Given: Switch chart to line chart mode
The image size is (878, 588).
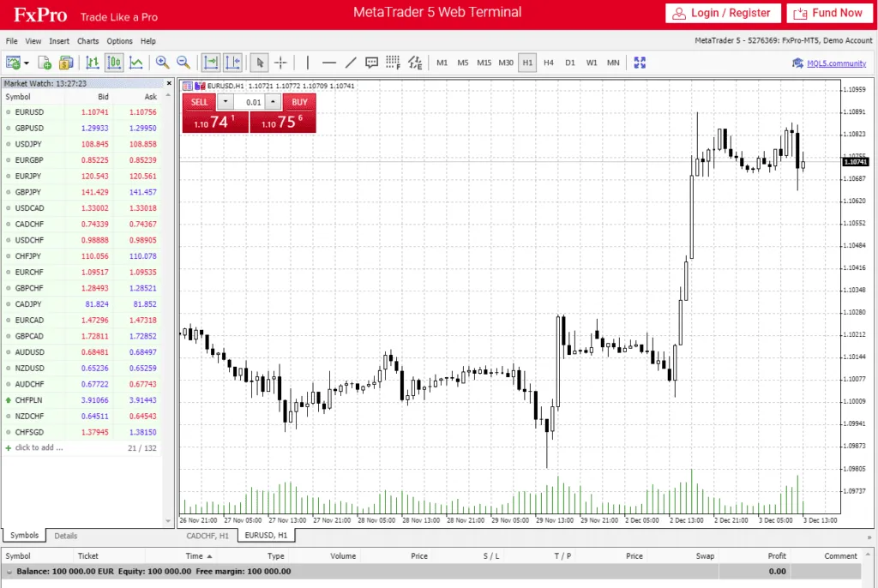Looking at the screenshot, I should pyautogui.click(x=135, y=63).
